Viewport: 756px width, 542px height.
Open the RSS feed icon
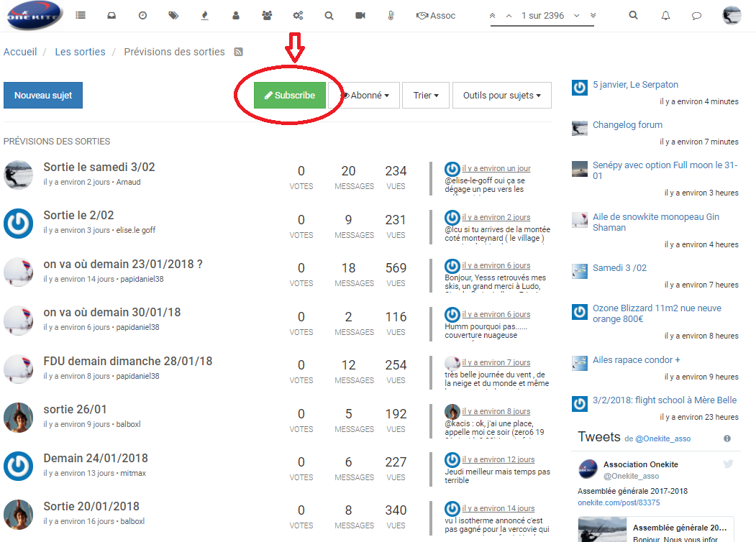coord(238,52)
